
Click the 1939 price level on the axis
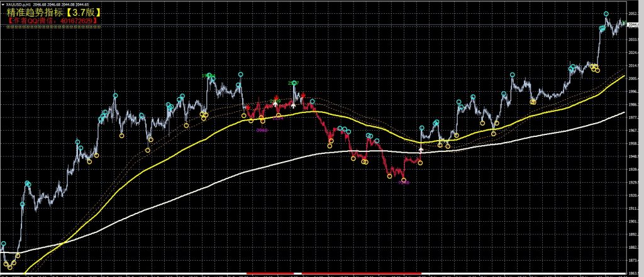coord(634,170)
